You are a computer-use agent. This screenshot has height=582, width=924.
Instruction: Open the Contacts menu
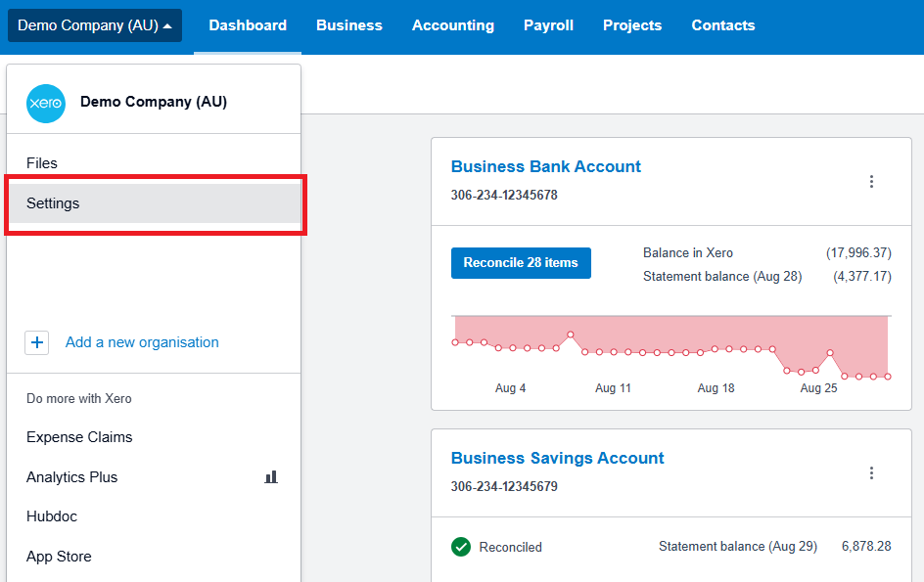[723, 25]
